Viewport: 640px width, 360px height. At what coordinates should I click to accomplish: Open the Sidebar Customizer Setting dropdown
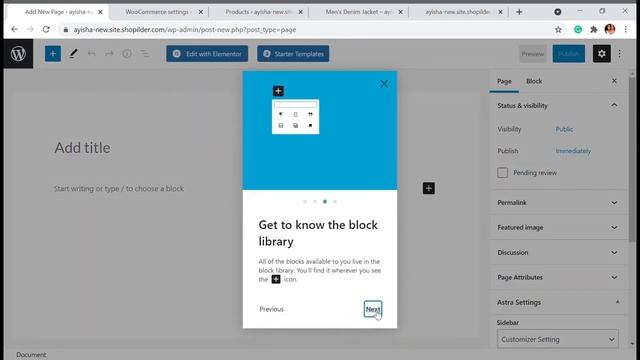click(558, 339)
